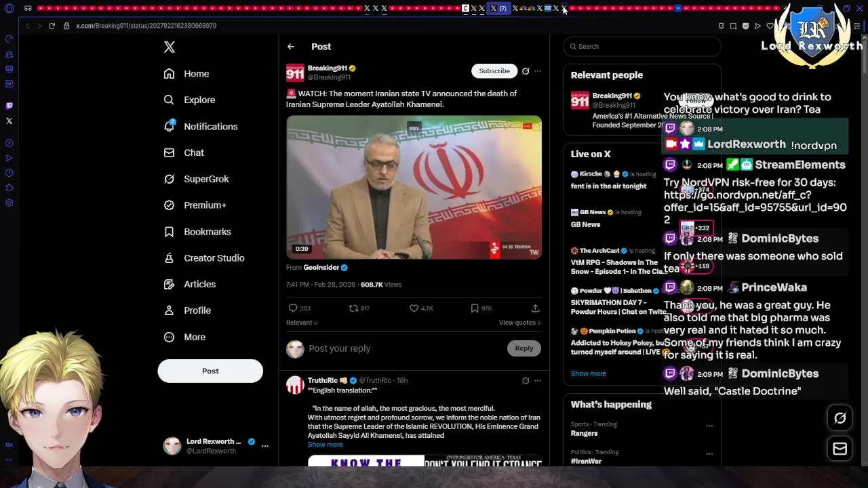The width and height of the screenshot is (868, 488).
Task: Go back using the Post header arrow
Action: [291, 47]
